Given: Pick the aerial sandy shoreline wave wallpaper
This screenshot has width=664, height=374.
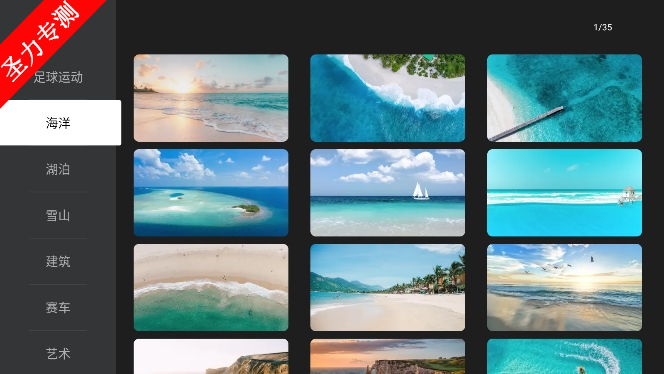Looking at the screenshot, I should (211, 288).
